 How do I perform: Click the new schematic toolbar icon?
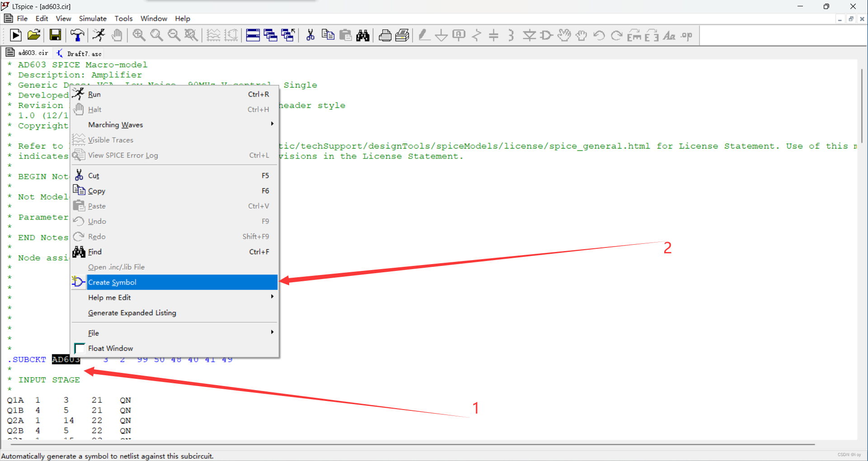click(15, 35)
